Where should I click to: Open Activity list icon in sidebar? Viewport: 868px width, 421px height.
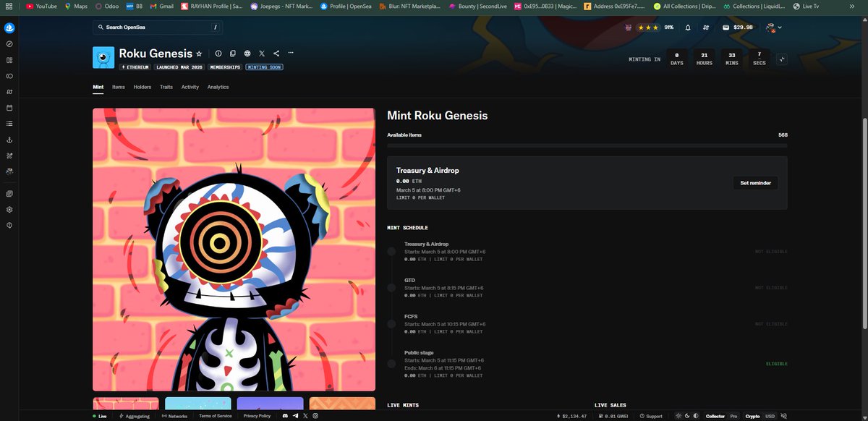(9, 124)
